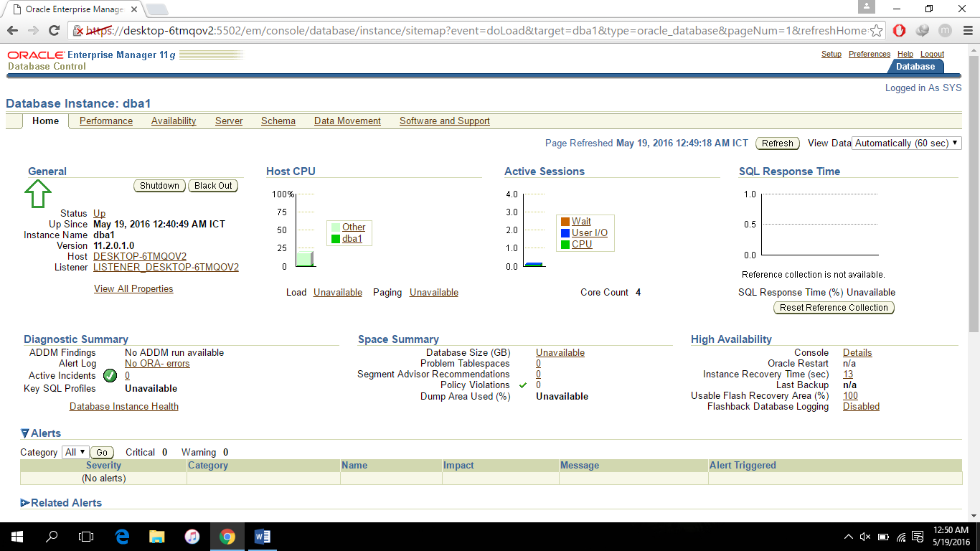Bookmark this page with the star icon

tap(877, 31)
